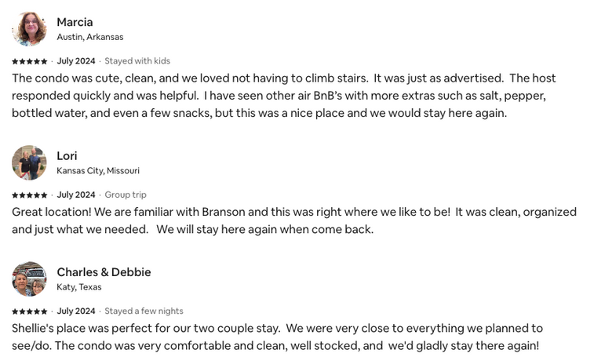Click Lori's profile picture
594x364 pixels.
(x=29, y=162)
